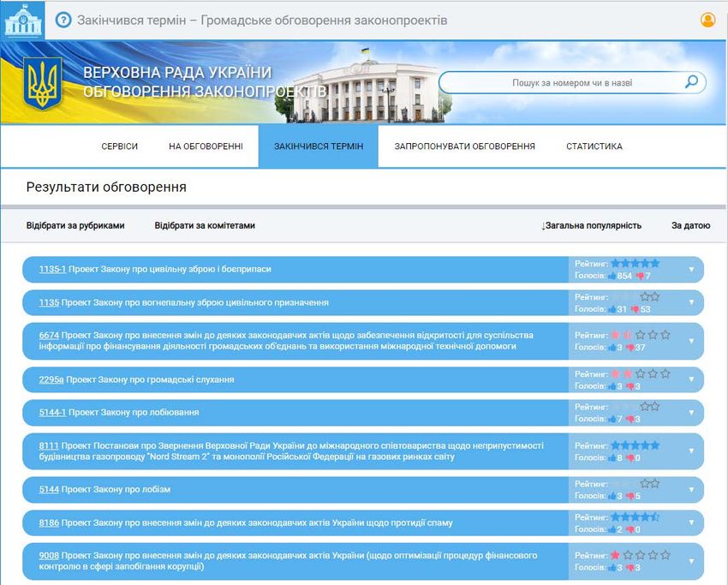Open bill link 6674
The width and height of the screenshot is (728, 585).
(x=49, y=335)
